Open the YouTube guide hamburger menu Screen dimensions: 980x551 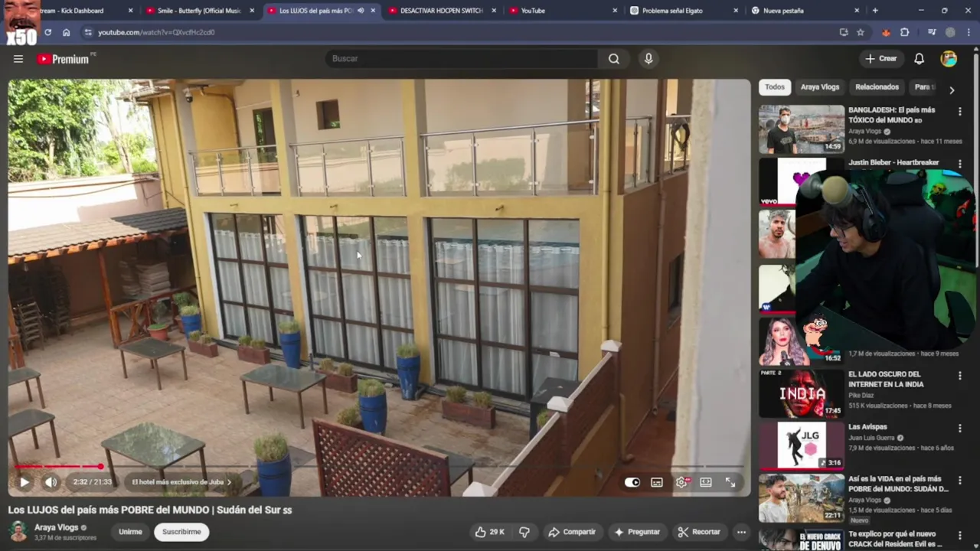(18, 59)
